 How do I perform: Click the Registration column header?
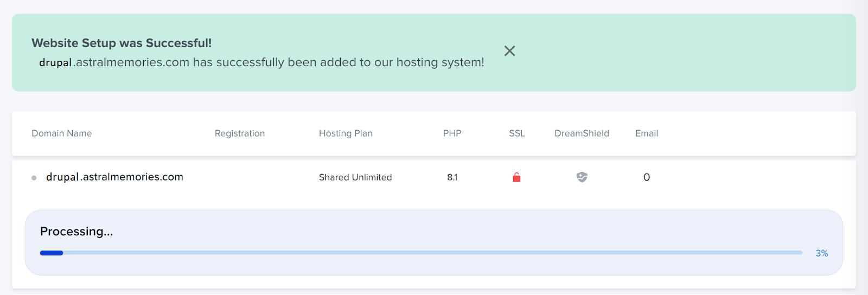[239, 133]
